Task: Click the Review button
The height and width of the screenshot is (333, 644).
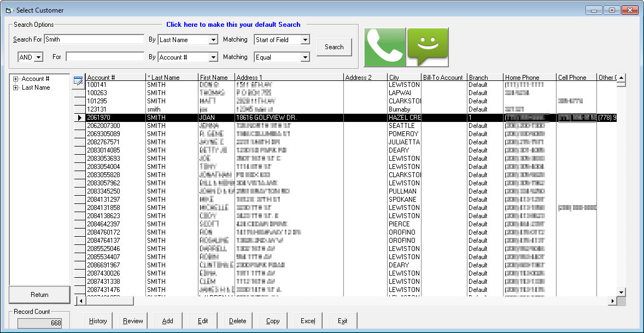Action: click(133, 321)
